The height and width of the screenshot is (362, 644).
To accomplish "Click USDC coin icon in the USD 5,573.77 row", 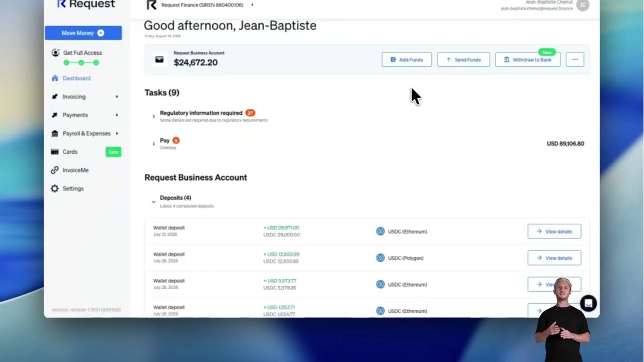I will (380, 285).
